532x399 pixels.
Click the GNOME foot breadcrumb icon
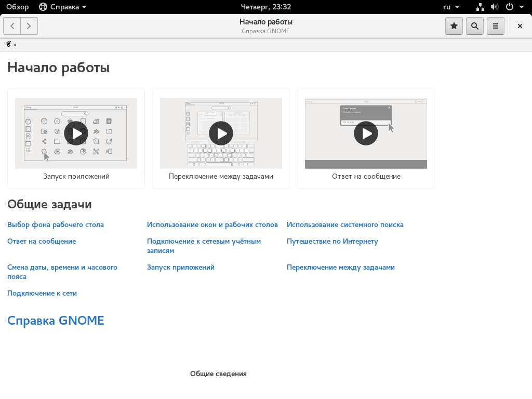click(x=8, y=44)
